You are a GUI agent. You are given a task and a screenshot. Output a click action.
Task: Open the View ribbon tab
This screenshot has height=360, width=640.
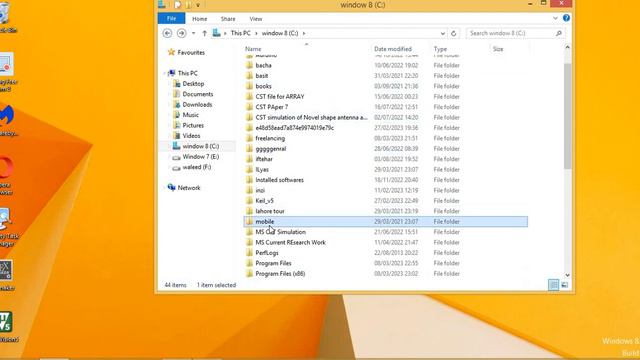pos(256,19)
